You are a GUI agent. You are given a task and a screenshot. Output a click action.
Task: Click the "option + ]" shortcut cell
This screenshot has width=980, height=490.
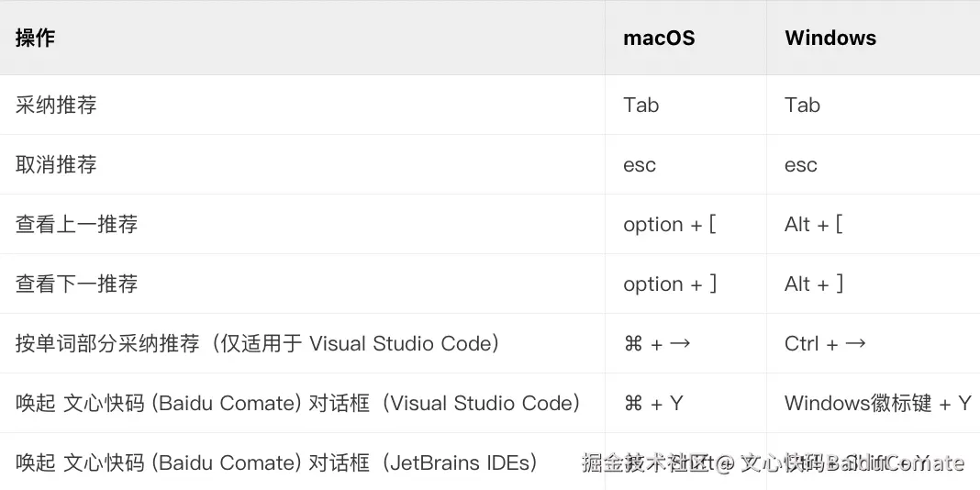coord(669,284)
